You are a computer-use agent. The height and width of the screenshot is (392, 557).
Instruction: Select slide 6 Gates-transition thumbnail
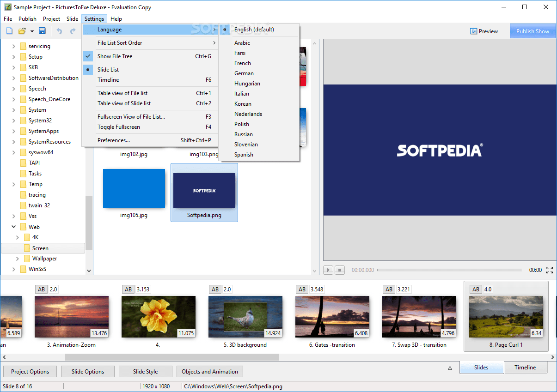pyautogui.click(x=332, y=317)
